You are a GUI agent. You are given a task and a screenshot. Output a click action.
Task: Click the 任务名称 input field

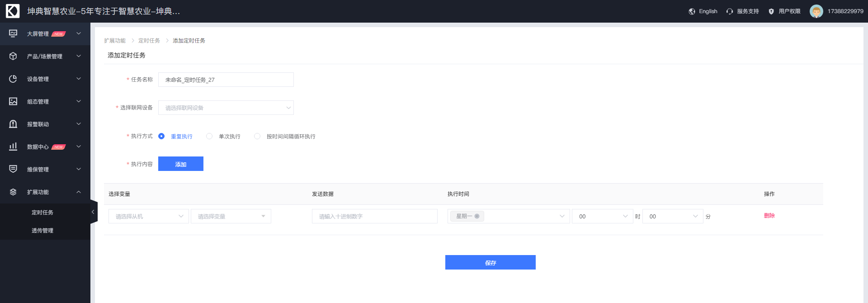[x=226, y=80]
